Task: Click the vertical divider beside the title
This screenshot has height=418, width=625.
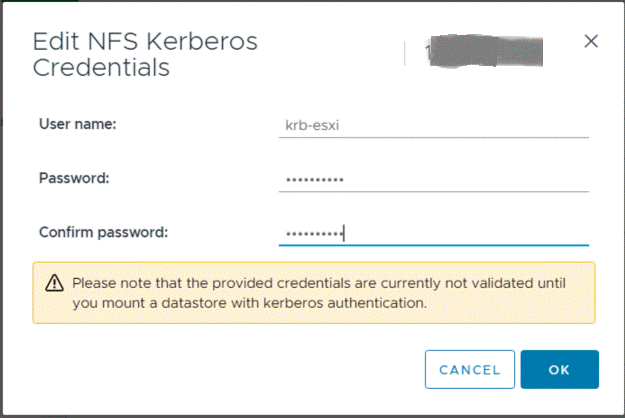Action: click(x=405, y=53)
